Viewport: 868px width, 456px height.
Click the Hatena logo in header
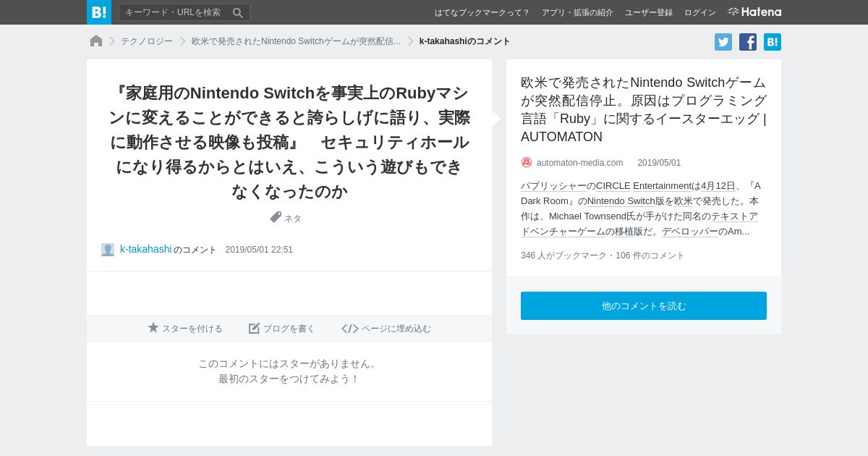(x=754, y=12)
